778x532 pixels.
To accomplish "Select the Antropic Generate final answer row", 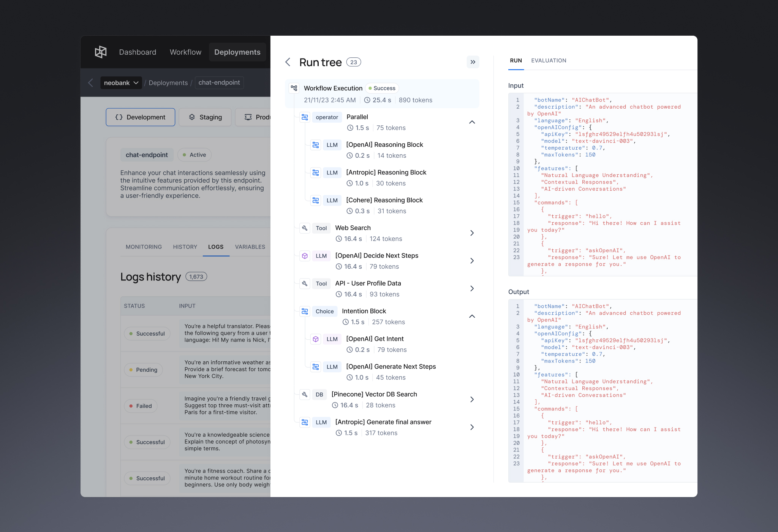I will point(383,427).
